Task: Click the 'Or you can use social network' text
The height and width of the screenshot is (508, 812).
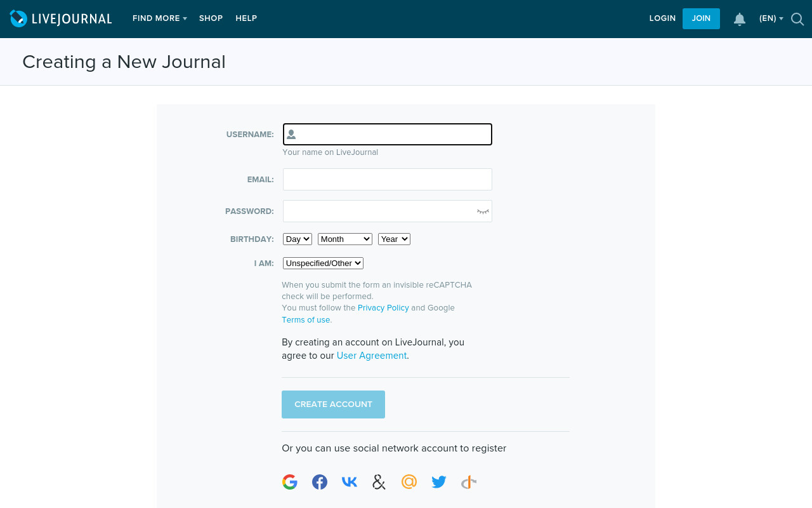Action: tap(394, 448)
